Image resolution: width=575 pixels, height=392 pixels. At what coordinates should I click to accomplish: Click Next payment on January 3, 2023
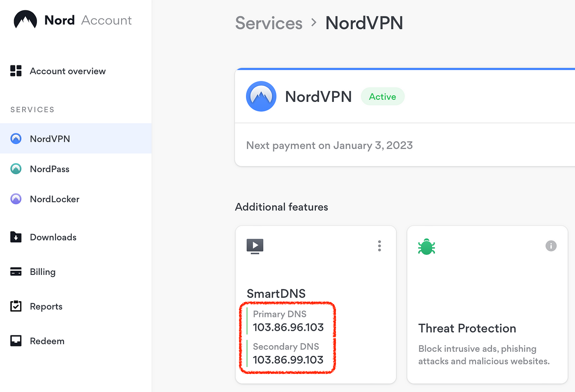coord(329,145)
